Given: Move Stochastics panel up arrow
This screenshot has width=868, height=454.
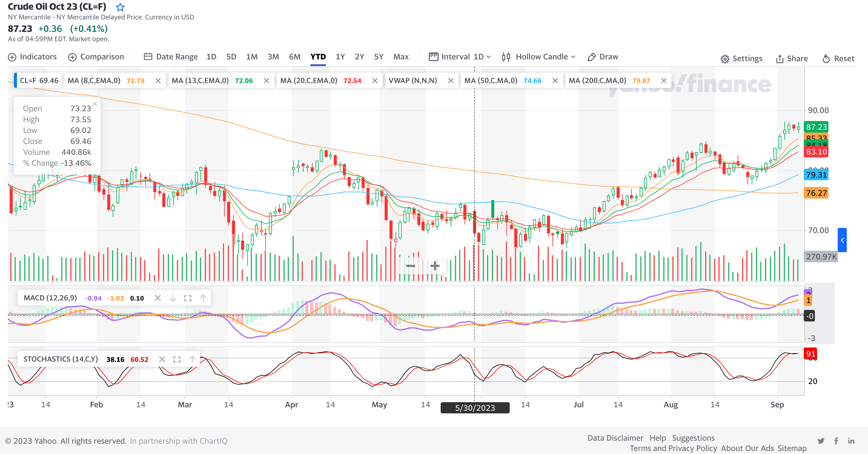Looking at the screenshot, I should (x=192, y=359).
